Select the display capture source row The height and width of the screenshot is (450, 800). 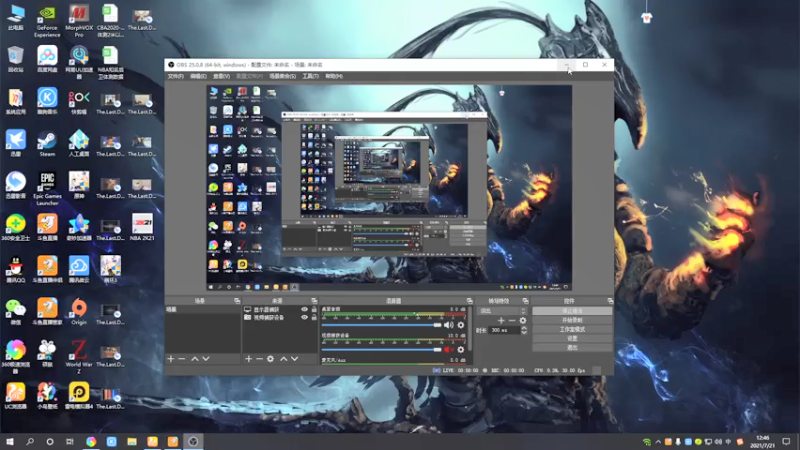280,310
